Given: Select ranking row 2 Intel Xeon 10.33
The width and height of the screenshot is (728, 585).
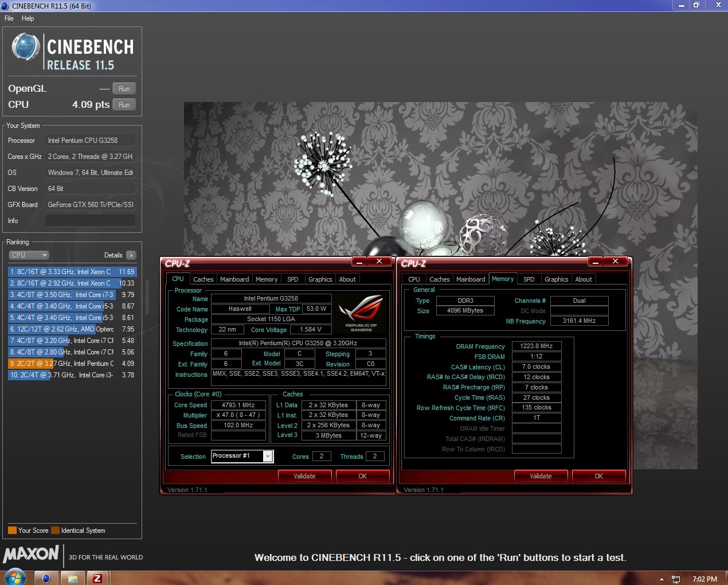Looking at the screenshot, I should point(72,283).
